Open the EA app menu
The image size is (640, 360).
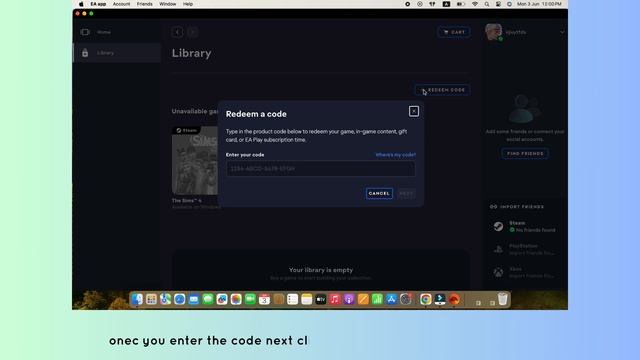tap(98, 4)
